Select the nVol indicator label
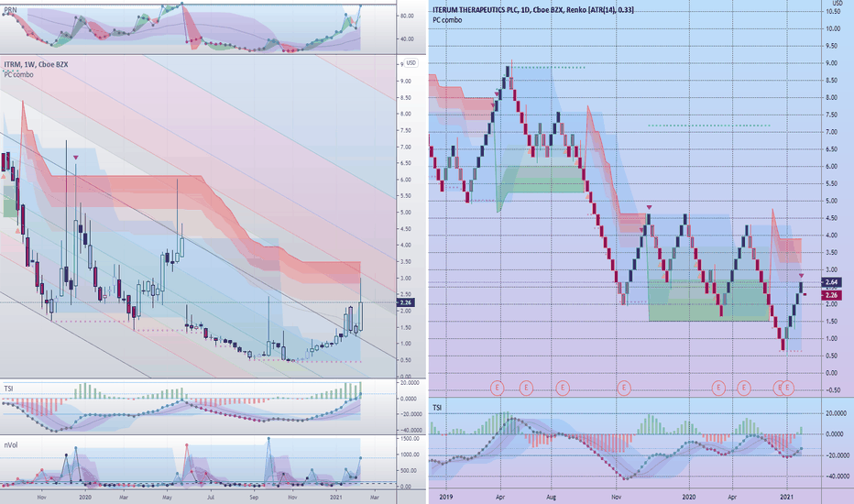The image size is (854, 504). tap(10, 445)
